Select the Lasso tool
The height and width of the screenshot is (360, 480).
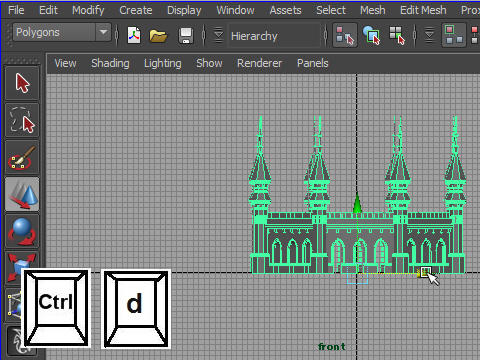pyautogui.click(x=22, y=120)
